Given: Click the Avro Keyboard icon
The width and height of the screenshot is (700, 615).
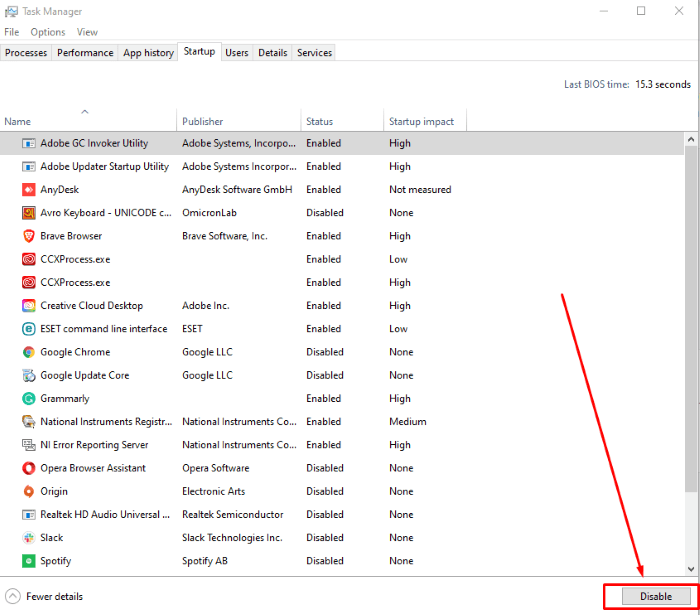Looking at the screenshot, I should (29, 213).
